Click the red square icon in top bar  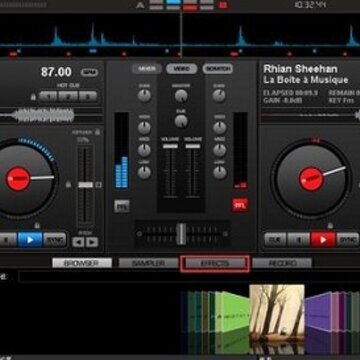(x=223, y=5)
